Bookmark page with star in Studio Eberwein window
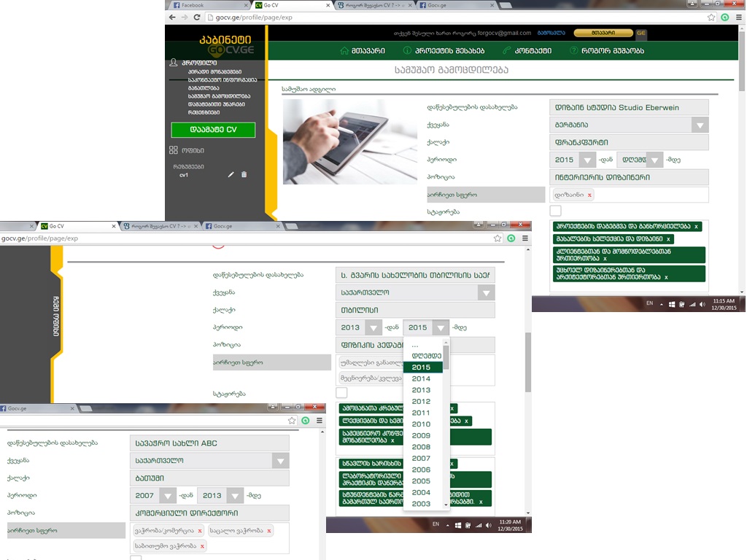 point(711,17)
